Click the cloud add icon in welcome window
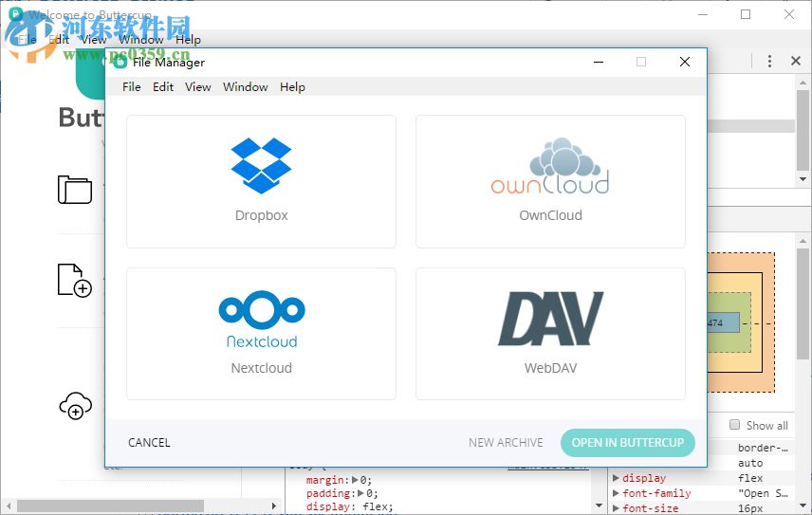Image resolution: width=812 pixels, height=515 pixels. tap(76, 405)
